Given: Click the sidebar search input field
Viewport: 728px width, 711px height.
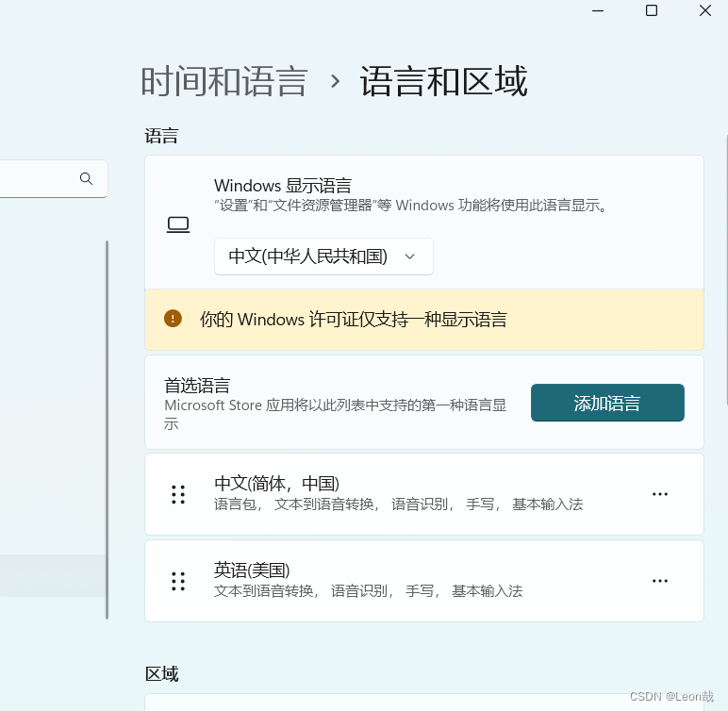Looking at the screenshot, I should (x=53, y=178).
